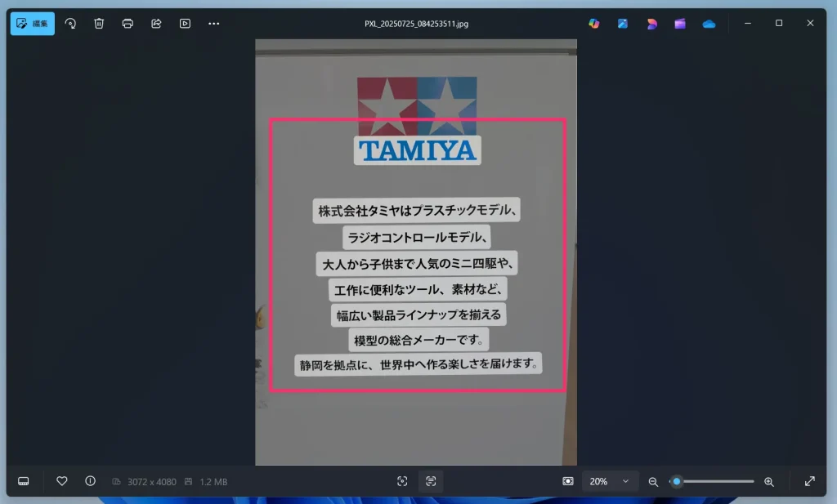Click the 1.2 MB file size text
Screen dimensions: 837x504
coord(213,482)
